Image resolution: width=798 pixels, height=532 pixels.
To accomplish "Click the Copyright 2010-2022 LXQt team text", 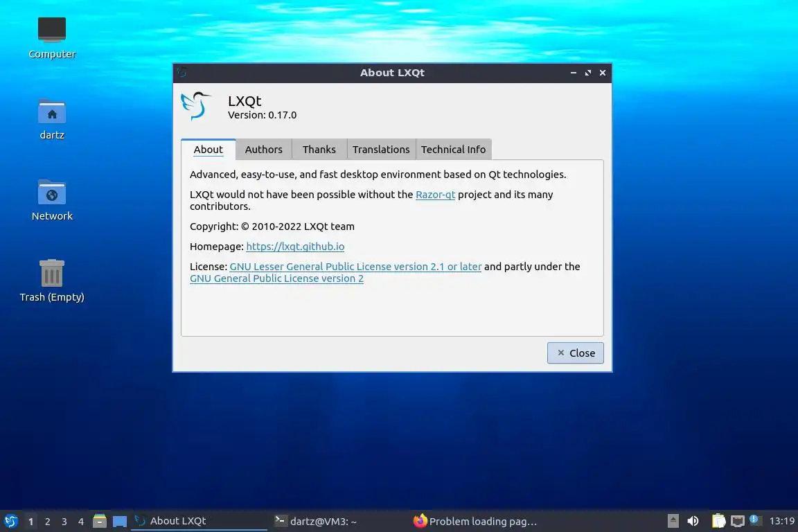I will [x=272, y=227].
